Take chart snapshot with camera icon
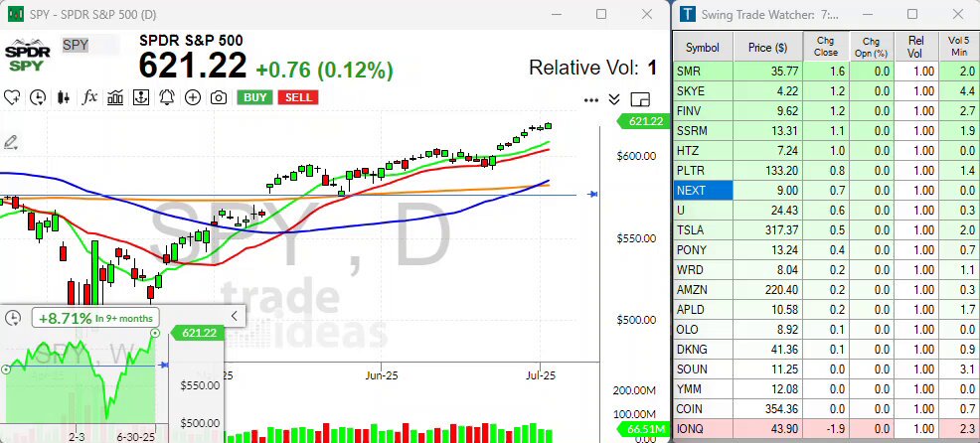The image size is (980, 443). [218, 97]
